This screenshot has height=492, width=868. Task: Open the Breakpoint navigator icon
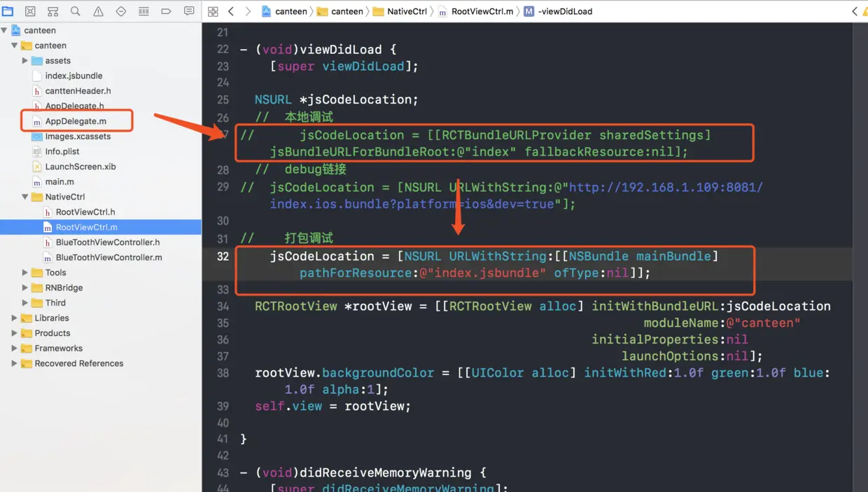pyautogui.click(x=166, y=11)
